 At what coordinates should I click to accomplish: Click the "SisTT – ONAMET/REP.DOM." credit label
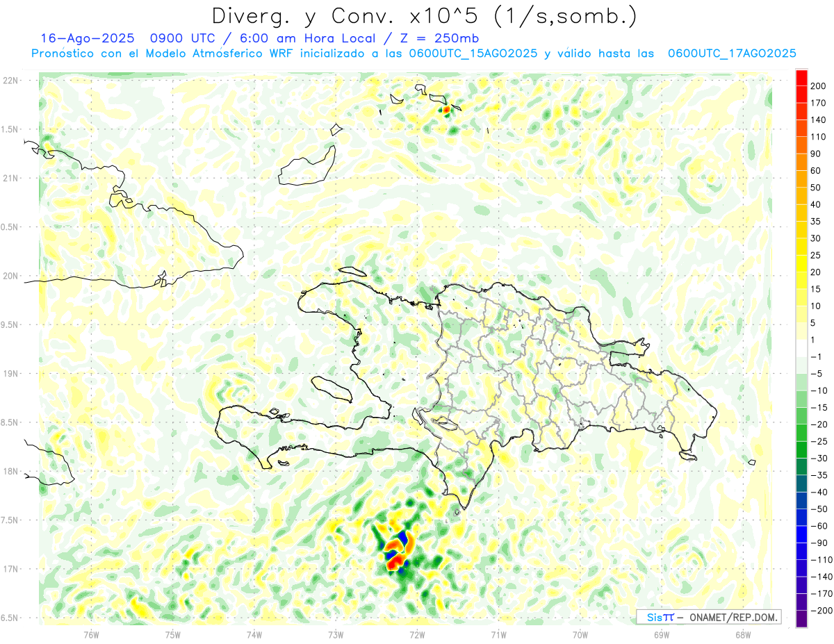[x=708, y=617]
